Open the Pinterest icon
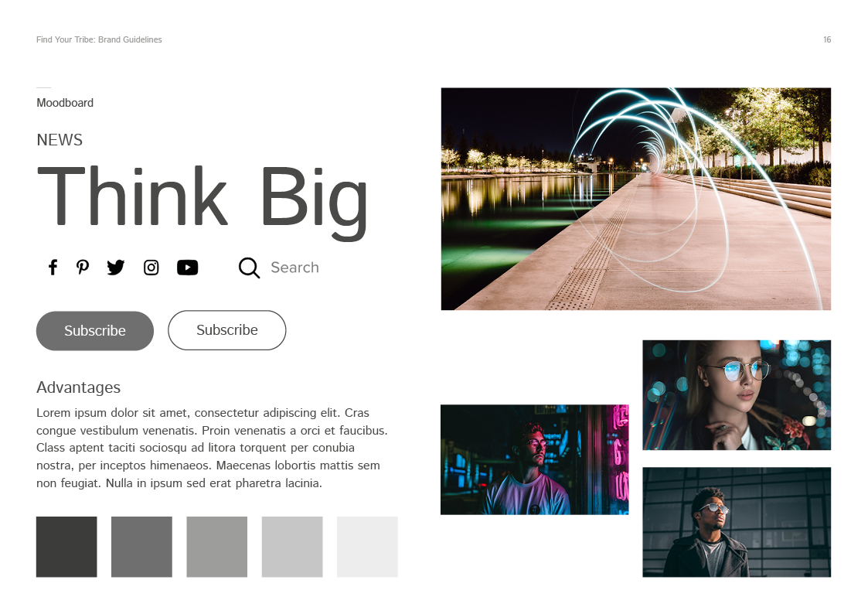Image resolution: width=868 pixels, height=614 pixels. coord(83,268)
